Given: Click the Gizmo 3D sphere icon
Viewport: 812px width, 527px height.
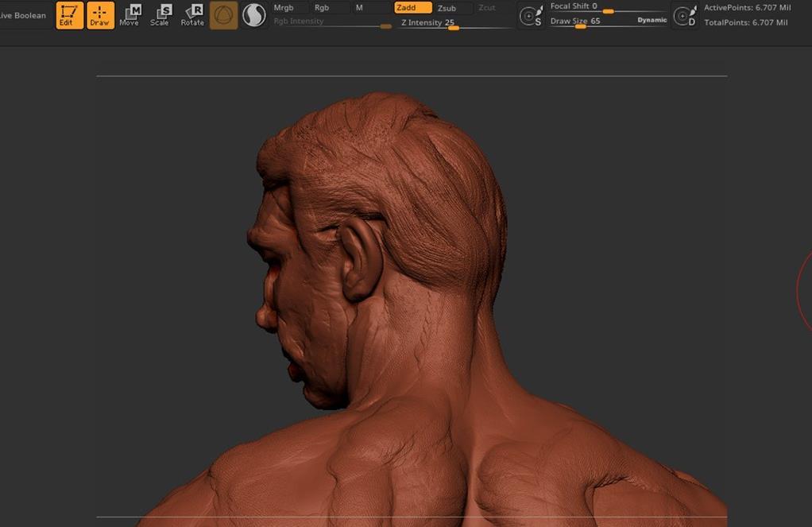Looking at the screenshot, I should [x=223, y=15].
